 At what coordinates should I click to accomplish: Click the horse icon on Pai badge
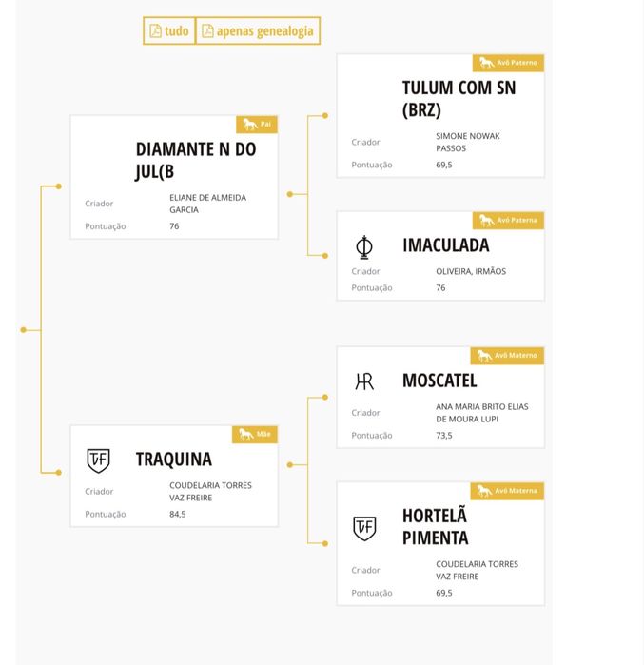[x=249, y=125]
